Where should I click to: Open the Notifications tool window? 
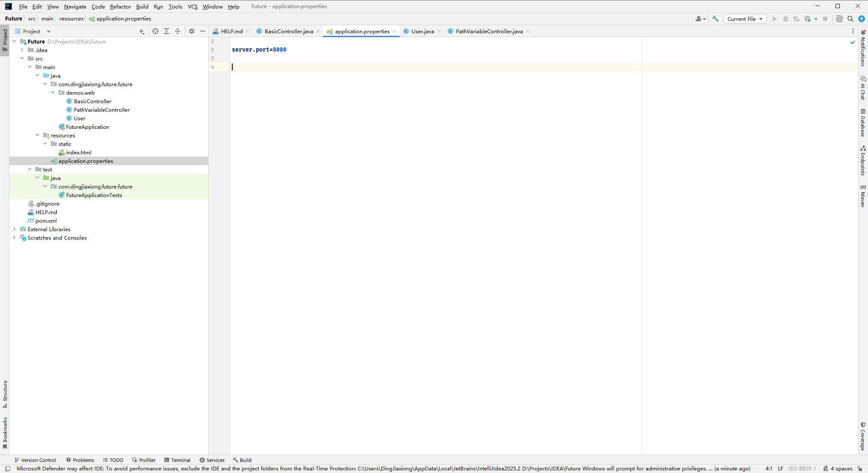pyautogui.click(x=863, y=48)
